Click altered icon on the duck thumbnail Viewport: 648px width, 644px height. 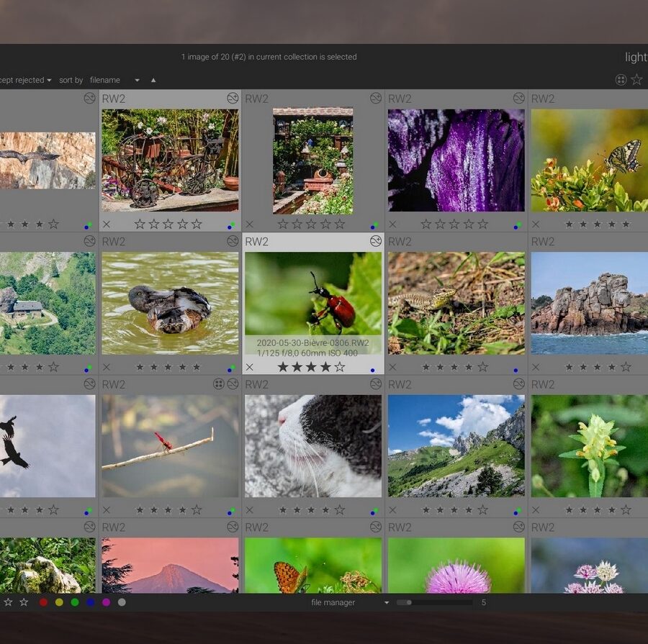coord(233,241)
